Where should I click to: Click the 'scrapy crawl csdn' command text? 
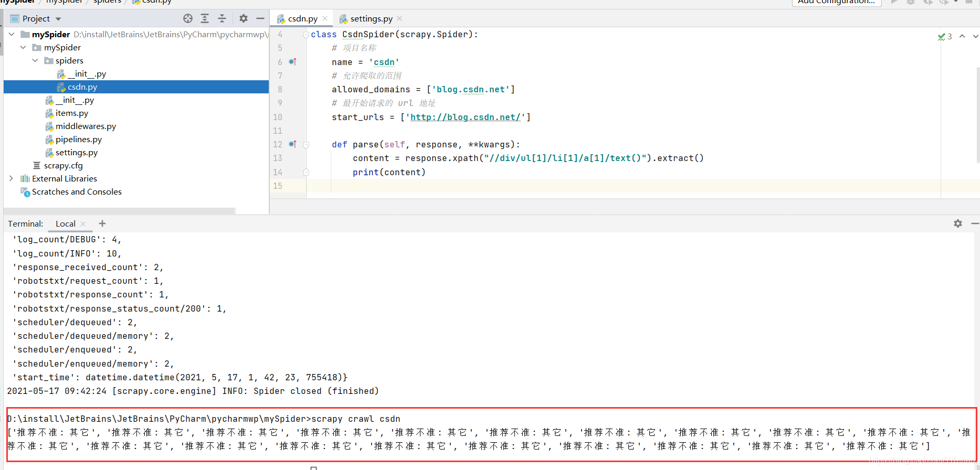(356, 419)
